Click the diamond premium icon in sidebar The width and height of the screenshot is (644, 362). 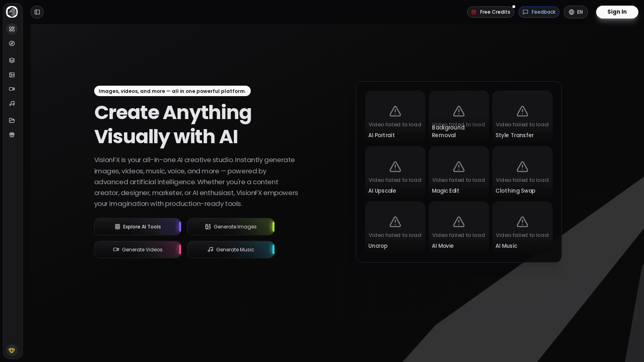point(12,350)
